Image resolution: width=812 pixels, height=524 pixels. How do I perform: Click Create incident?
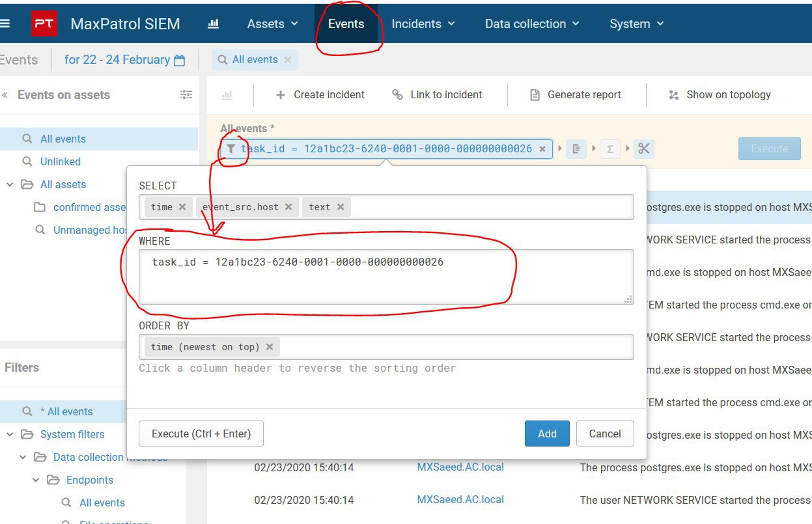[320, 95]
